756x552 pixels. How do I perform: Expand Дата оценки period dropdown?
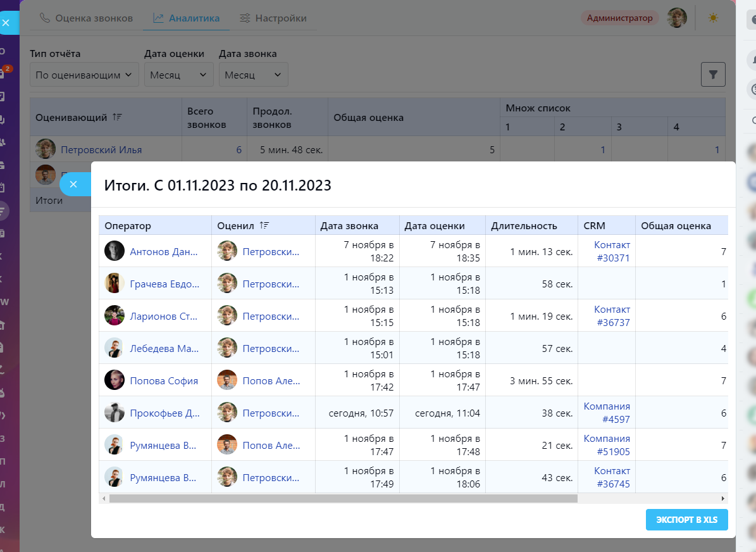pyautogui.click(x=178, y=75)
